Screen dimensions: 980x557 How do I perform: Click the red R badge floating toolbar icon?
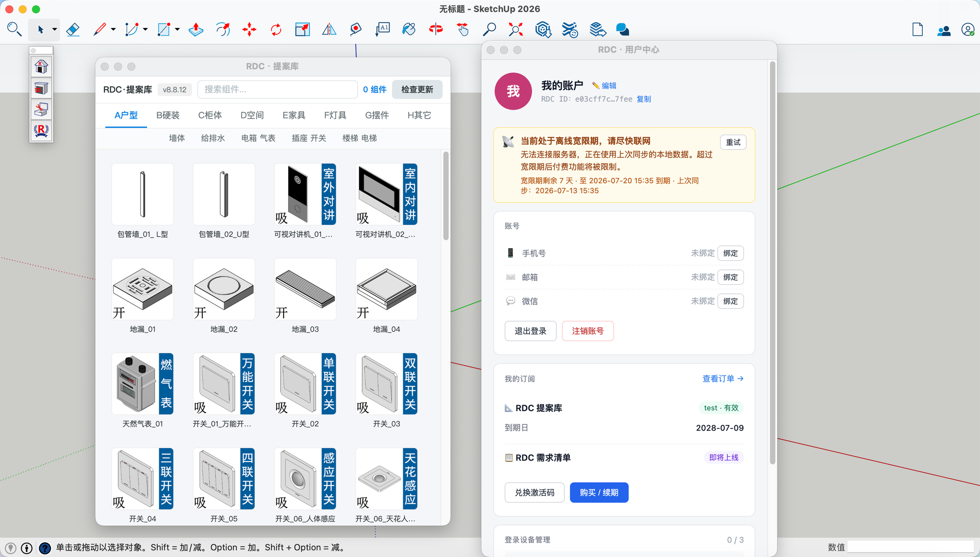point(41,130)
